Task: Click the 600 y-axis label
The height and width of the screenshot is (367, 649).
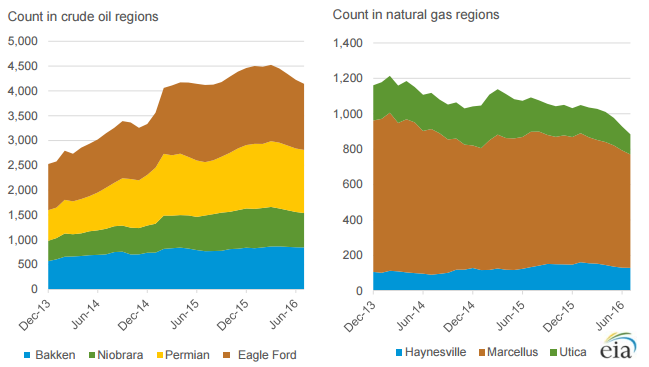Action: (353, 184)
